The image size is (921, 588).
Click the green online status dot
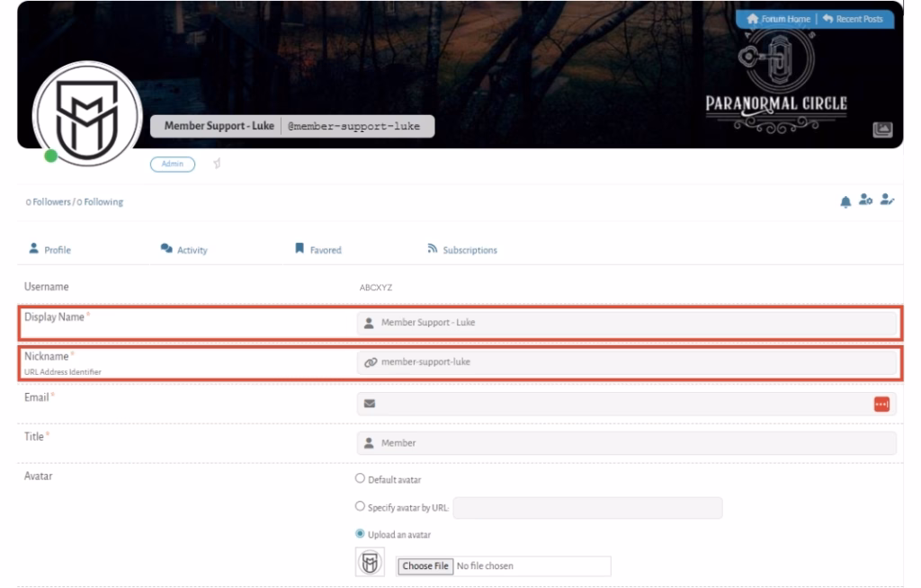coord(51,156)
